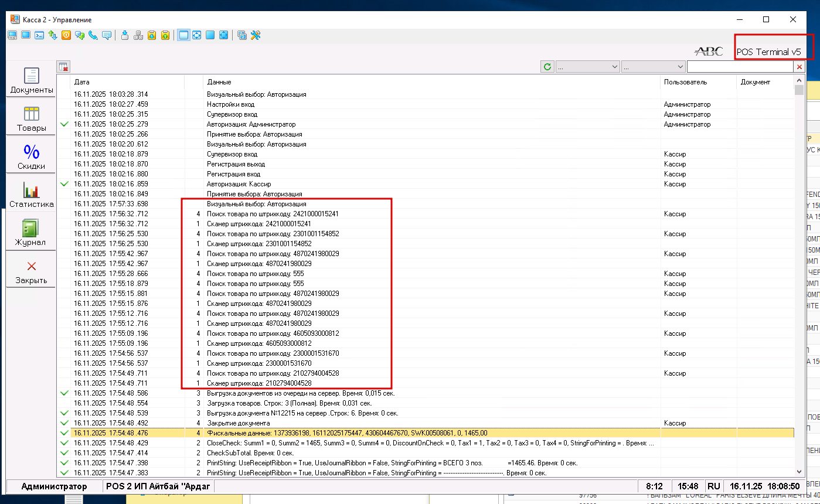820x504 pixels.
Task: Select the 'Авторизация: Администратор' row
Action: click(x=426, y=124)
